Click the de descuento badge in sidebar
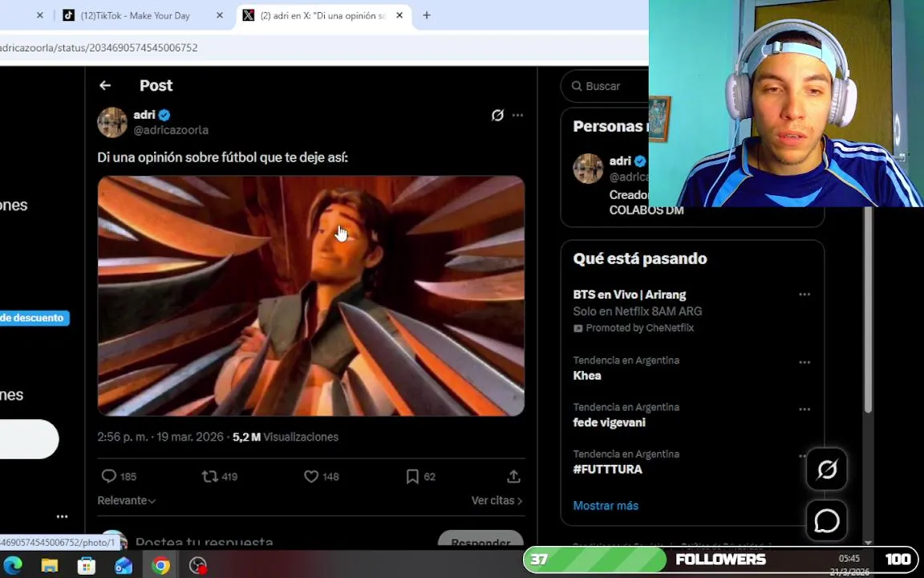The image size is (924, 578). pos(34,318)
